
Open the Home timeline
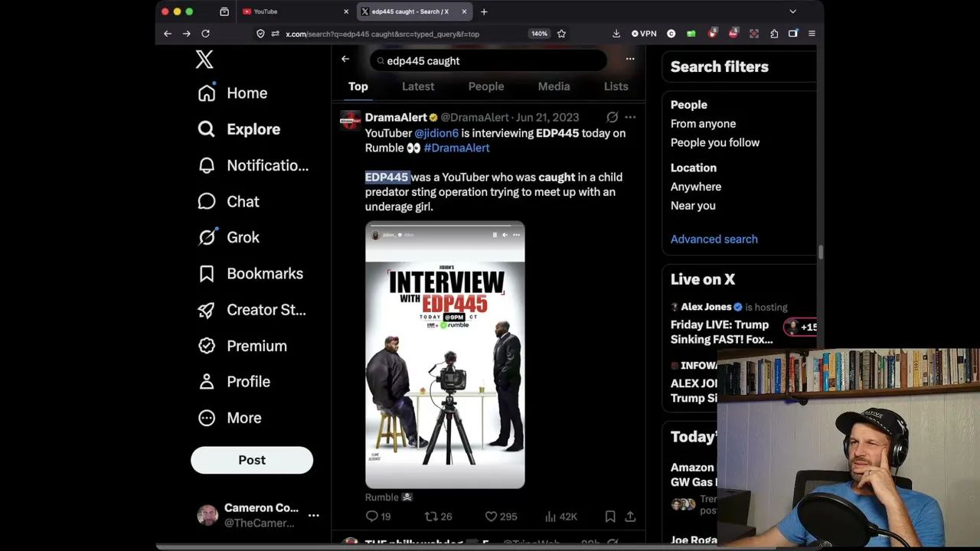pos(233,93)
